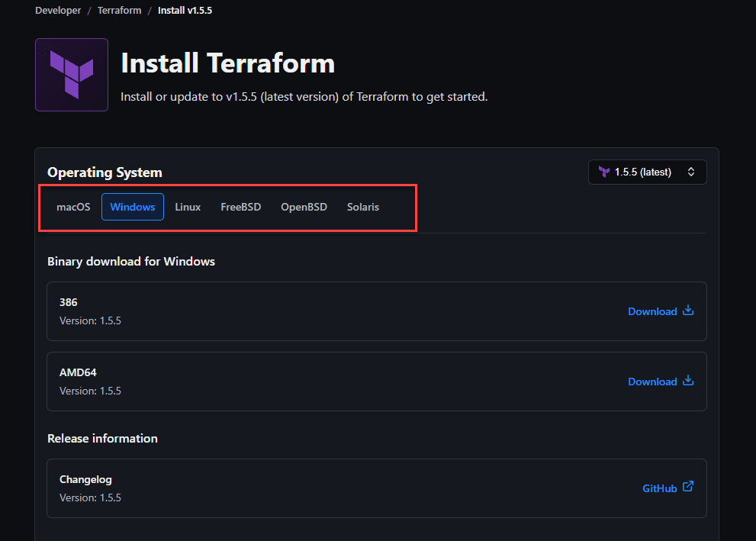This screenshot has height=541, width=756.
Task: Click the Developer breadcrumb link
Action: tap(58, 11)
